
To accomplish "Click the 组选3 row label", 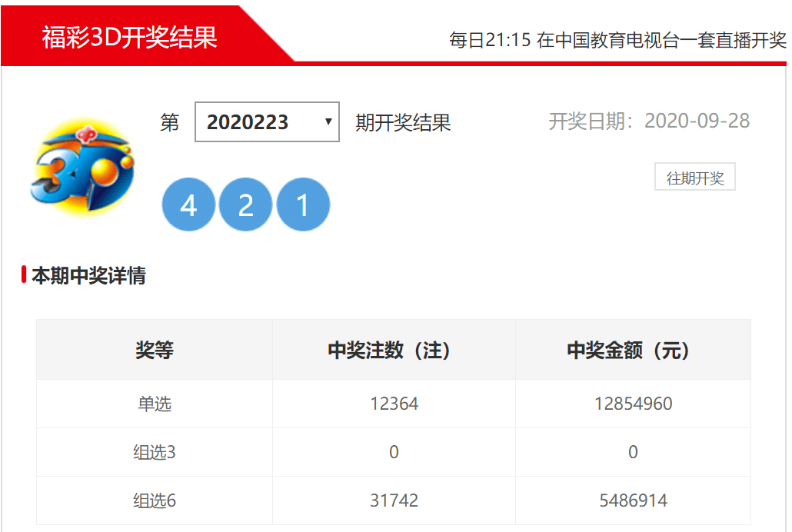I will click(x=155, y=452).
